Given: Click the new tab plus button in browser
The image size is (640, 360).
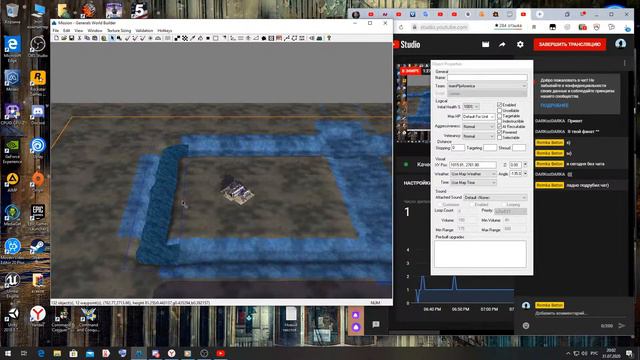Looking at the screenshot, I should point(540,14).
